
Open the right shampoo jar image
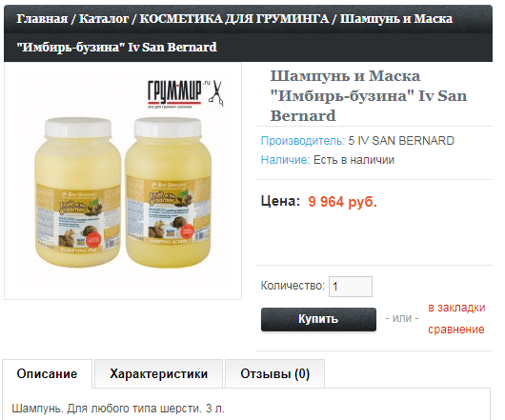[x=168, y=192]
